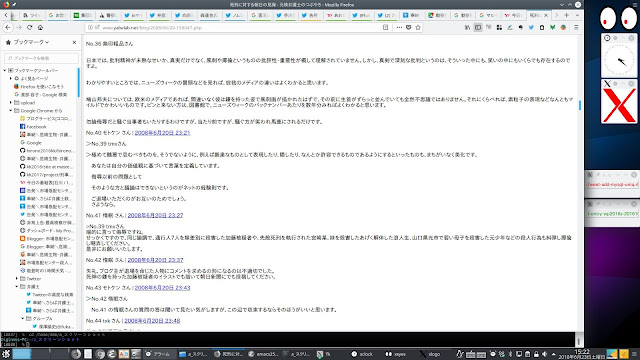Image resolution: width=640 pixels, height=360 pixels.
Task: Close the active tab
Action: pyautogui.click(x=546, y=15)
